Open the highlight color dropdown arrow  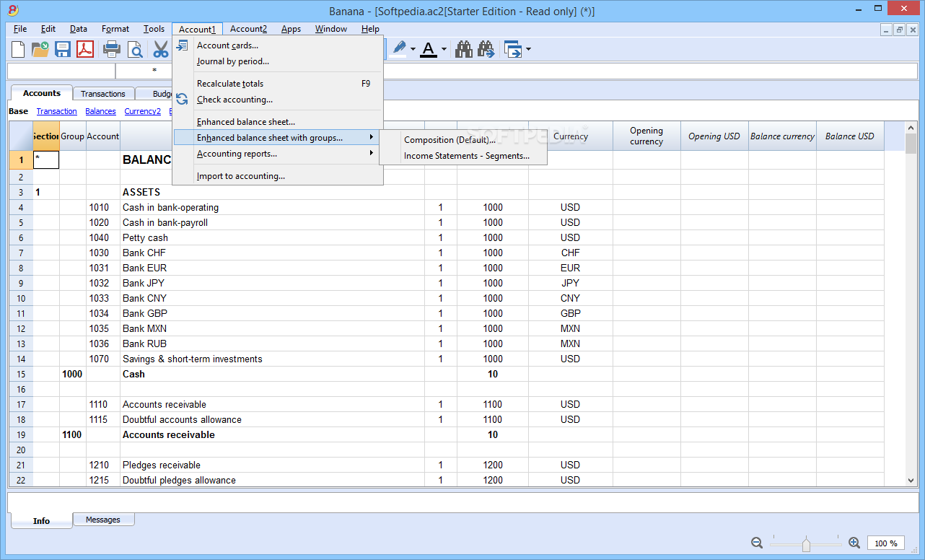(x=413, y=50)
